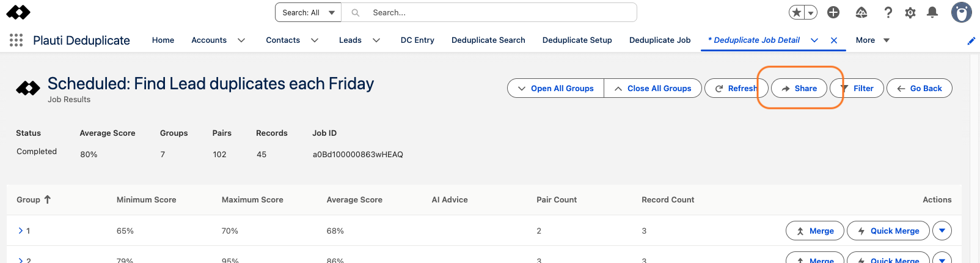Edit navigation with the pencil icon

[971, 41]
